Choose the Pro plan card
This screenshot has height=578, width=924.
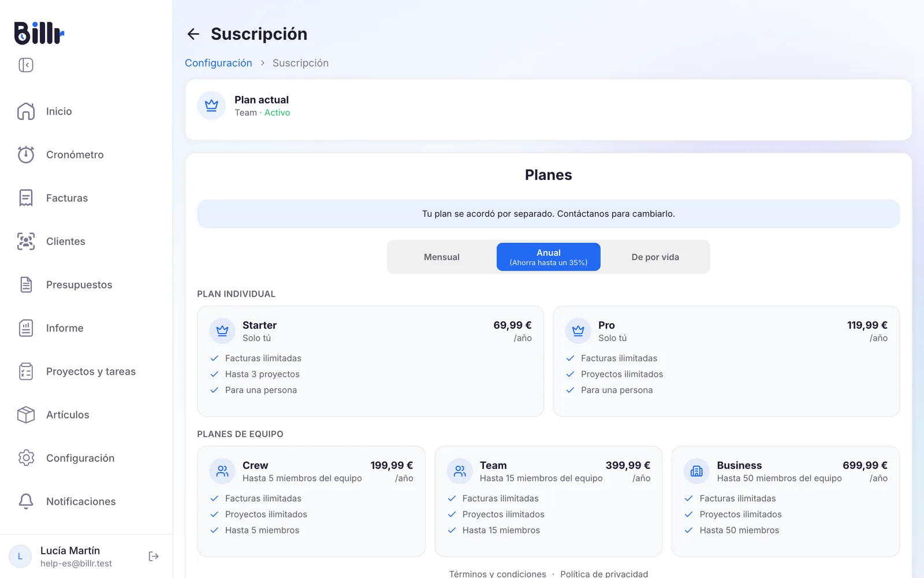coord(726,361)
